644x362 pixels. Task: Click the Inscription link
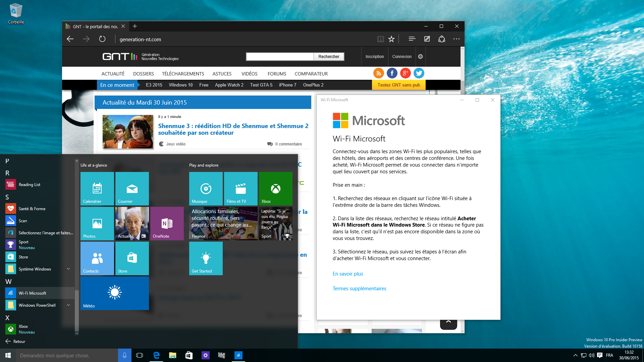click(x=375, y=57)
